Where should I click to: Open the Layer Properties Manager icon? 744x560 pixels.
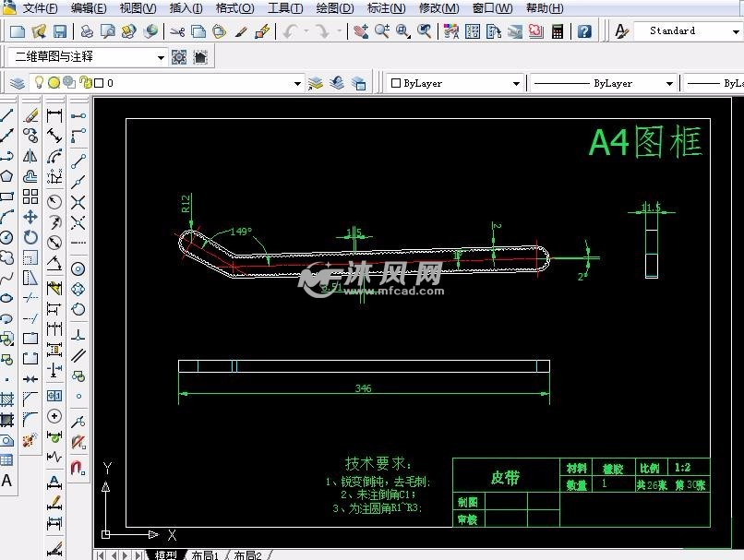(x=18, y=83)
